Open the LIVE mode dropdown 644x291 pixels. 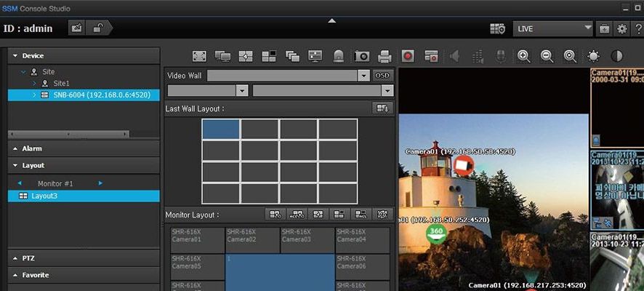[x=553, y=29]
